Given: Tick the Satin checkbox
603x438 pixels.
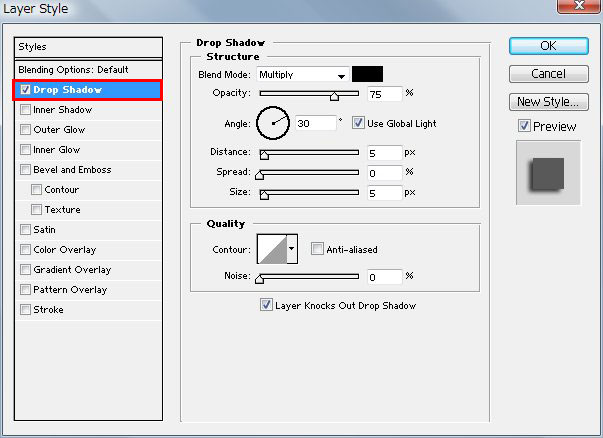Looking at the screenshot, I should pos(25,230).
